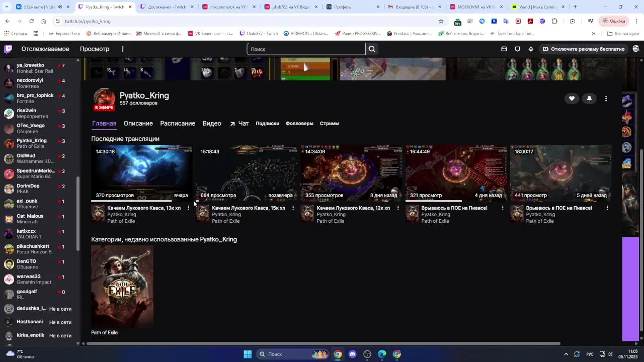Screen dimensions: 644x362
Task: Open the 18:00:17 stream thumbnail
Action: coord(560,173)
